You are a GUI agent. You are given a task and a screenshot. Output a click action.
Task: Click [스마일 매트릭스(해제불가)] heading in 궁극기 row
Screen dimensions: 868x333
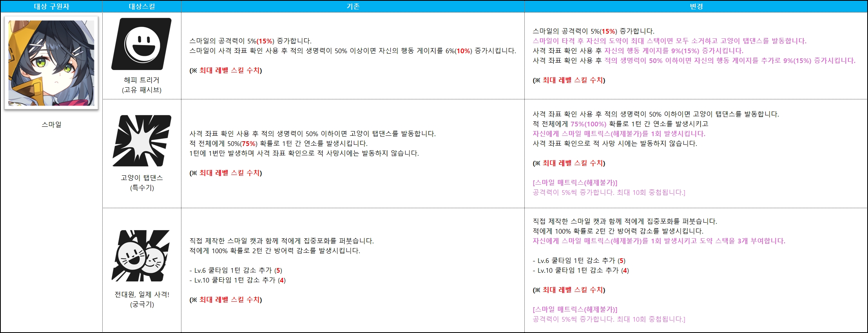pos(575,310)
